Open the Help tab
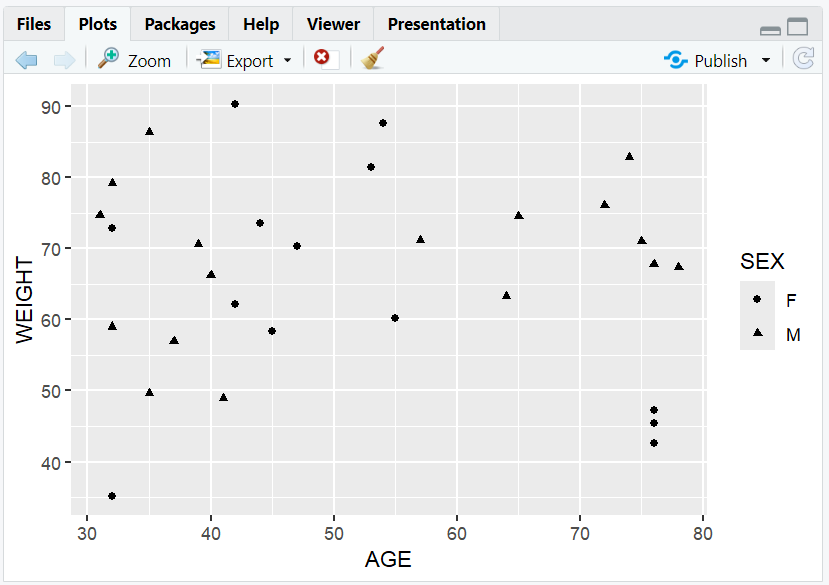Image resolution: width=829 pixels, height=585 pixels. coord(260,24)
